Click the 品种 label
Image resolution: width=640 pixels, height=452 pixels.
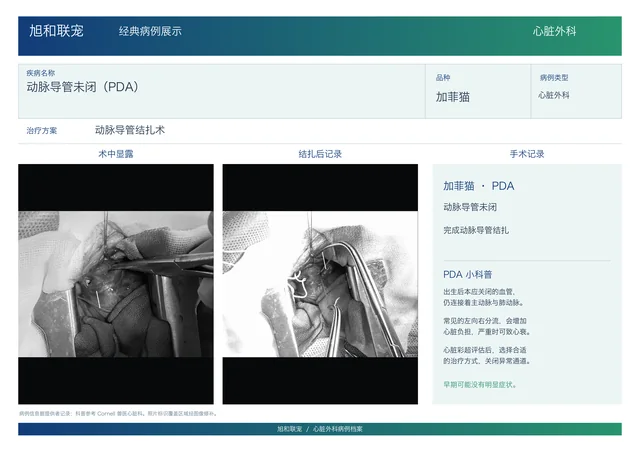[443, 78]
